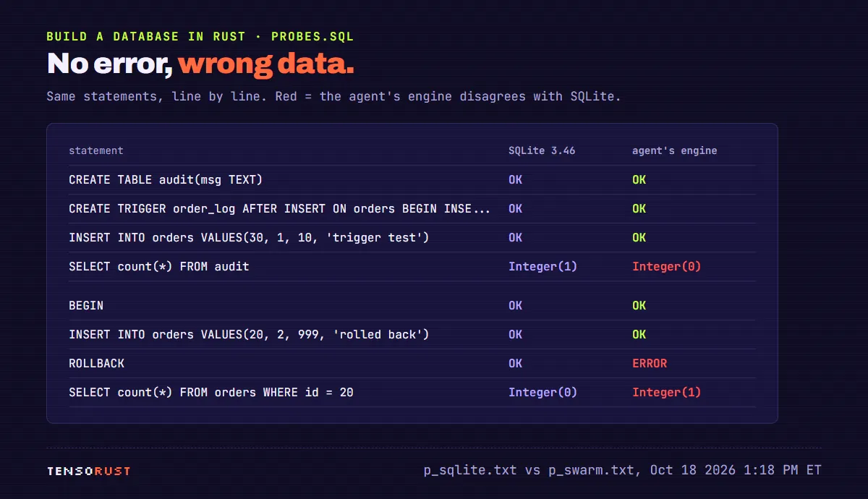Click the red 'ERROR' result for ROLLBACK
The height and width of the screenshot is (499, 868).
coord(650,363)
